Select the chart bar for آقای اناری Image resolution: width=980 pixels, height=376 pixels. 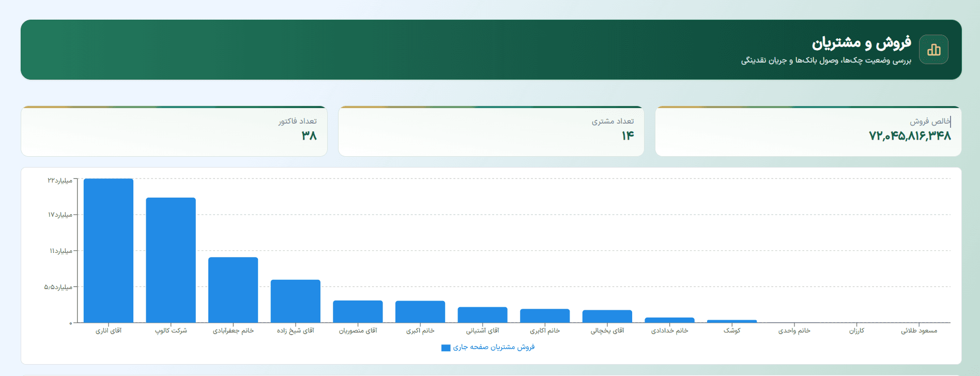109,250
